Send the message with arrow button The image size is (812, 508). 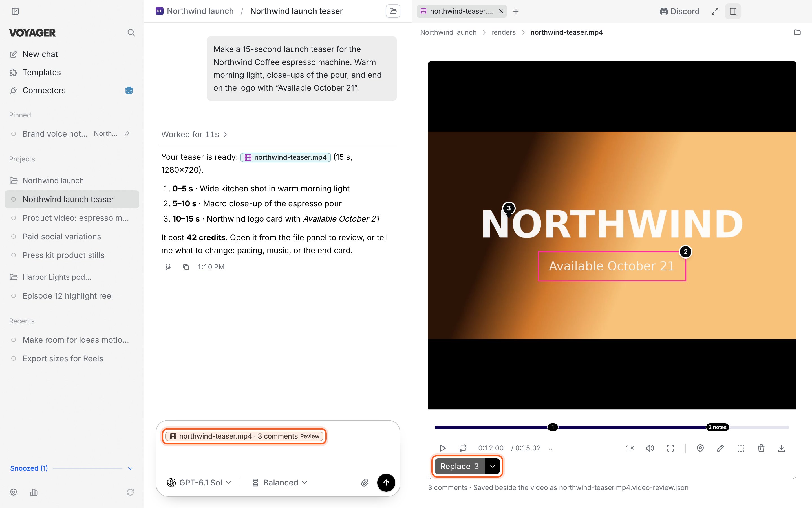pos(386,483)
